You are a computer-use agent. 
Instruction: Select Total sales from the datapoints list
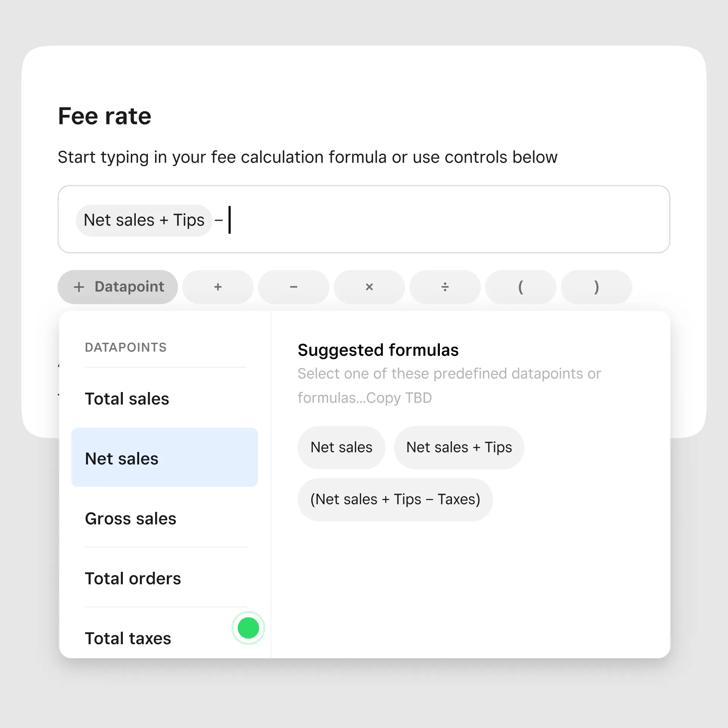127,399
